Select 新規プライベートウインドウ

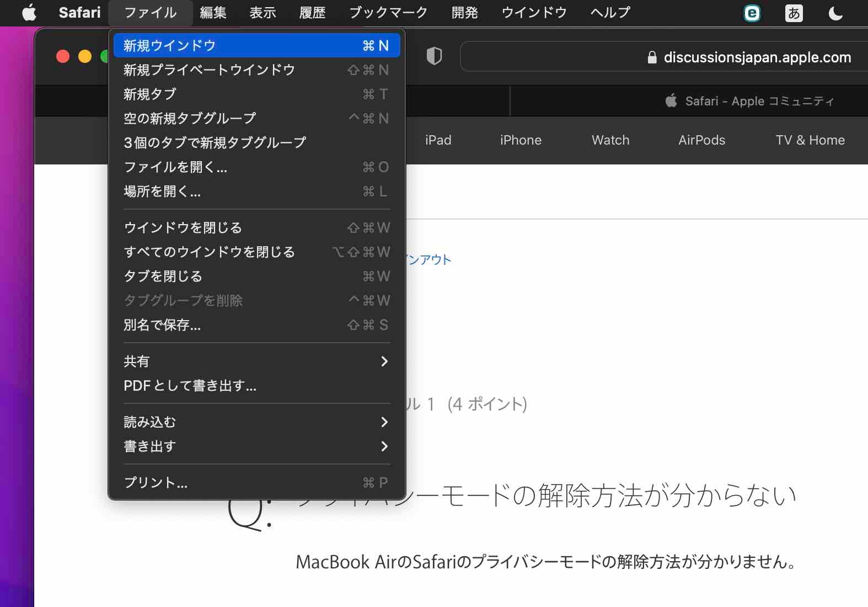point(257,70)
